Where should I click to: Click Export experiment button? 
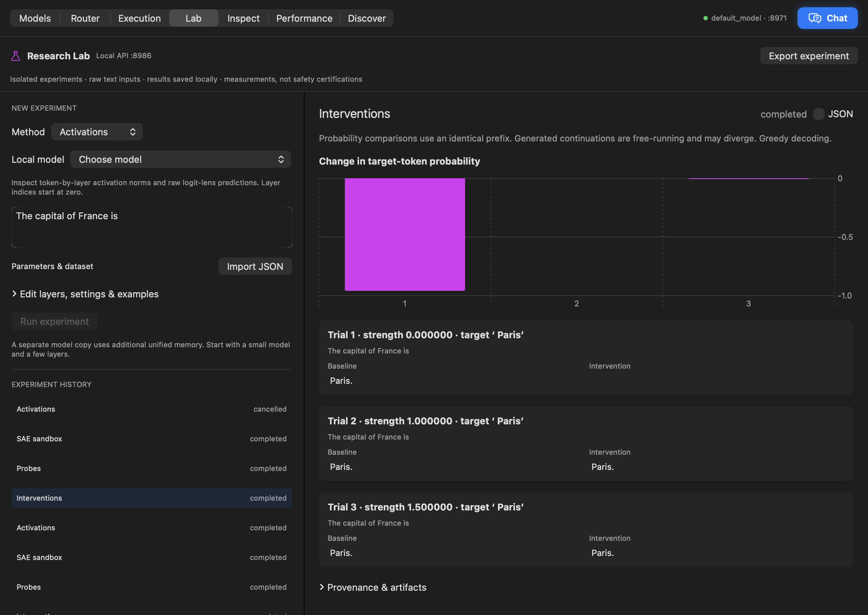809,56
